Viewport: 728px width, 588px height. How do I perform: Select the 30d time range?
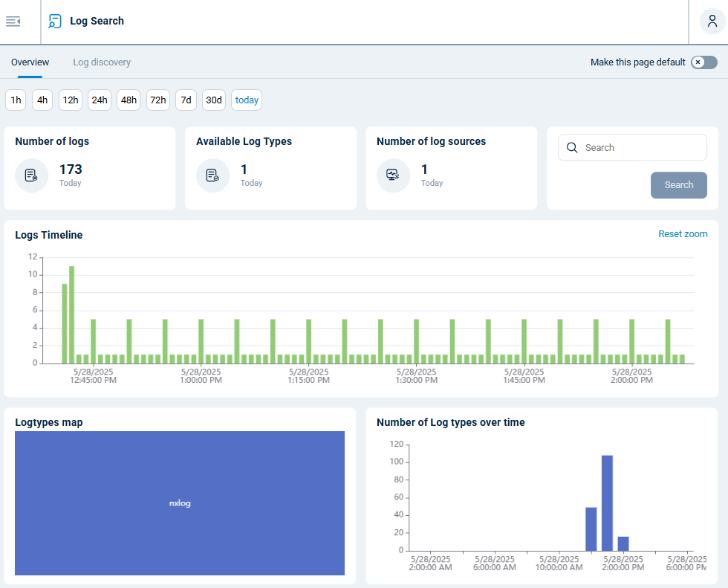coord(213,100)
